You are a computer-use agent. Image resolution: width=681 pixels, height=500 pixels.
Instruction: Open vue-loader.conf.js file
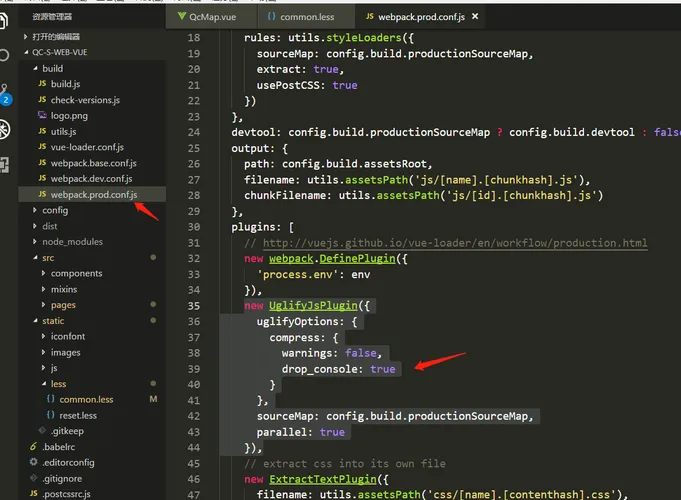(87, 147)
